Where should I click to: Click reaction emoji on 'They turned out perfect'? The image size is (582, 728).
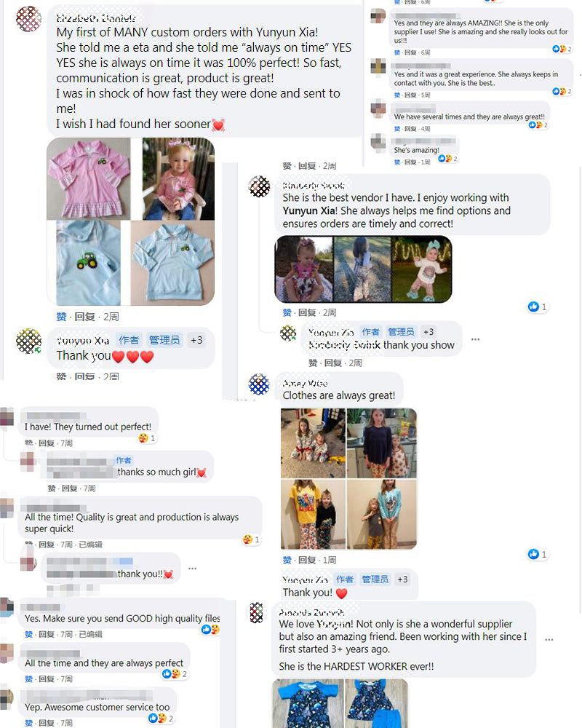pos(147,438)
